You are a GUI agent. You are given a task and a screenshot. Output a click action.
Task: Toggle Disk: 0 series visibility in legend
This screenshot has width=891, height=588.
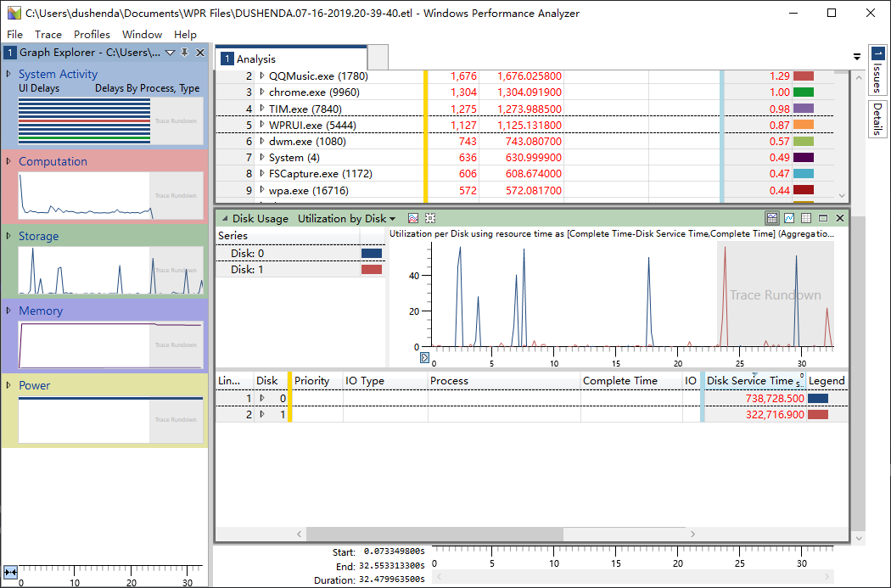tap(372, 253)
